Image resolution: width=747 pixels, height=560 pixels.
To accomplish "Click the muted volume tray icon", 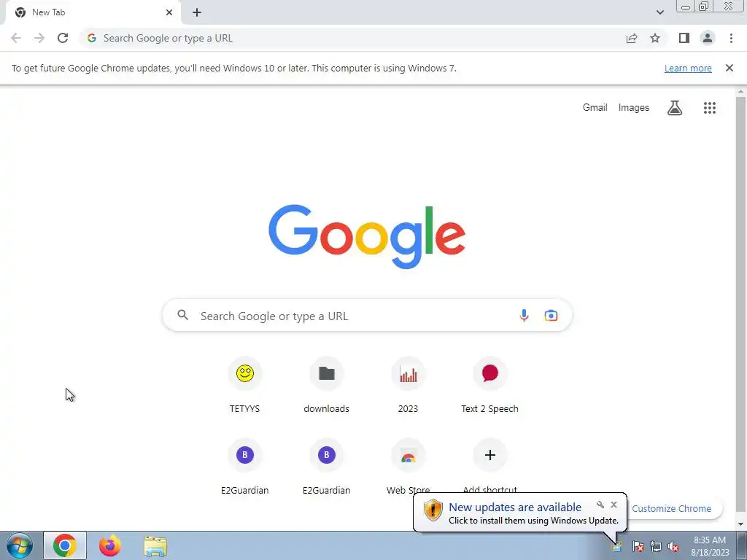I will pyautogui.click(x=673, y=547).
